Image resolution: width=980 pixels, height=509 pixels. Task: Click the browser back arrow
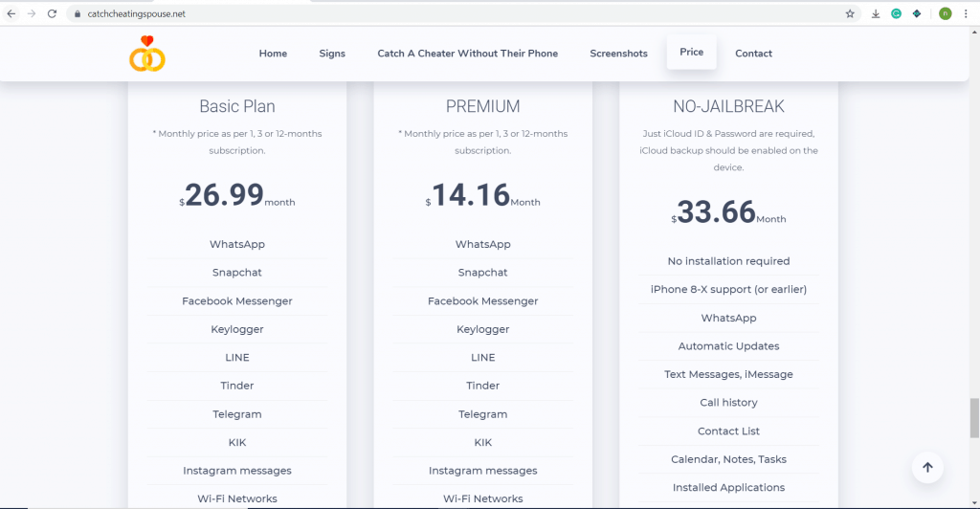(x=11, y=13)
